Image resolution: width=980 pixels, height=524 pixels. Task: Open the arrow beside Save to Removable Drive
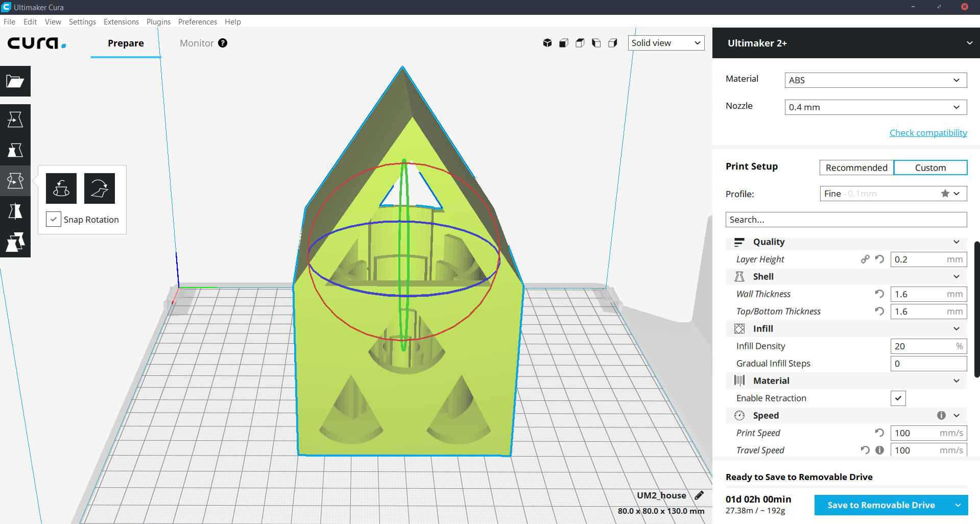(x=958, y=505)
